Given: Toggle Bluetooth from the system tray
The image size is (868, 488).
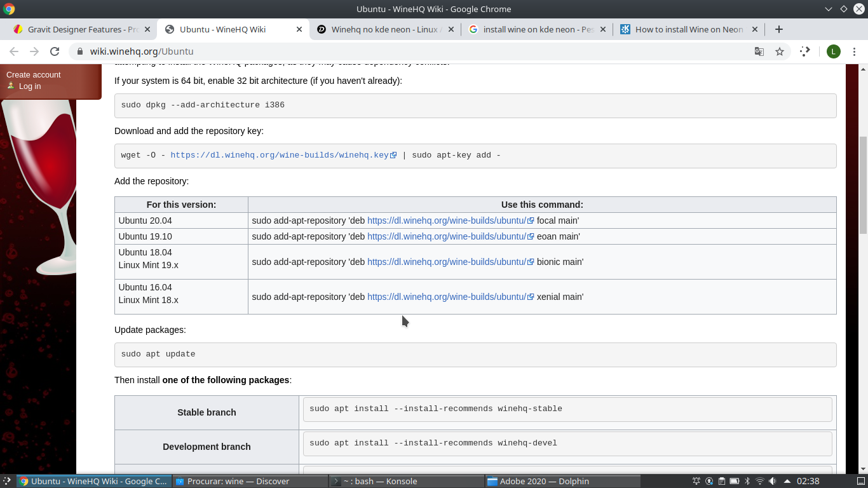Looking at the screenshot, I should 747,481.
